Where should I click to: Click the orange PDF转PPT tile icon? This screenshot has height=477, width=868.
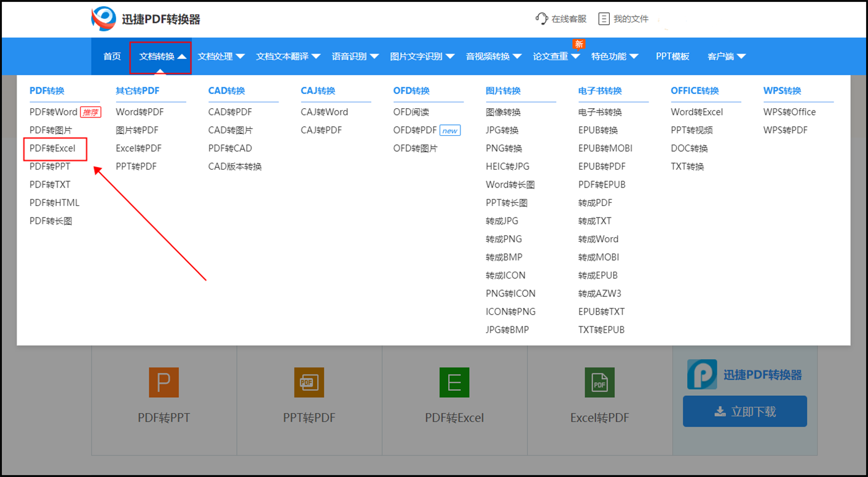coord(164,382)
